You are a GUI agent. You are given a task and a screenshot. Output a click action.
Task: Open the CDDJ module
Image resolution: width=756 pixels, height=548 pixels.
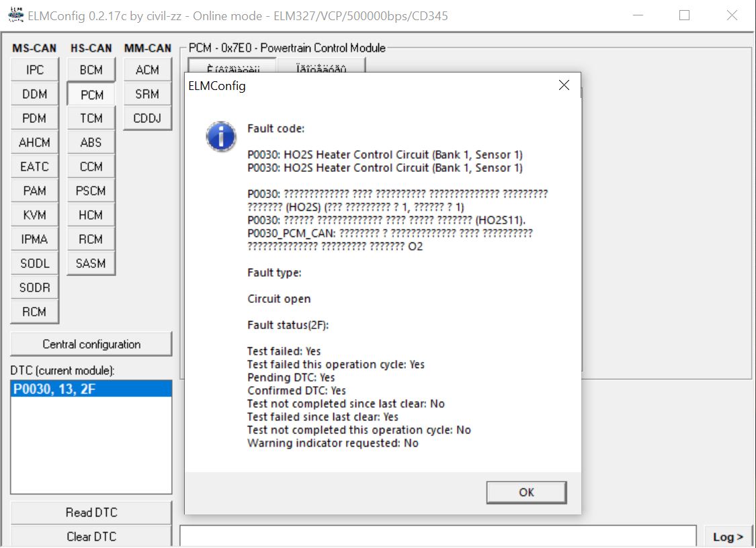147,118
